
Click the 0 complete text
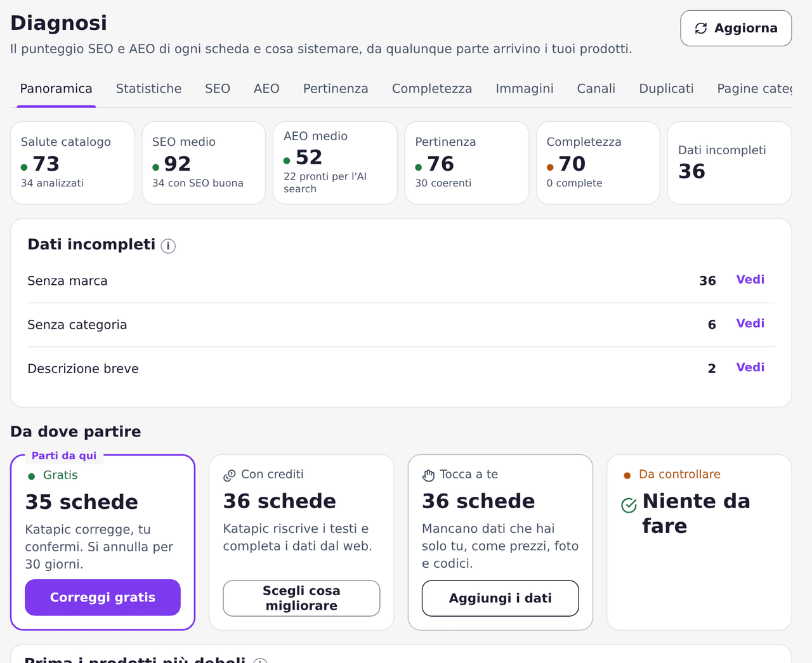(575, 183)
